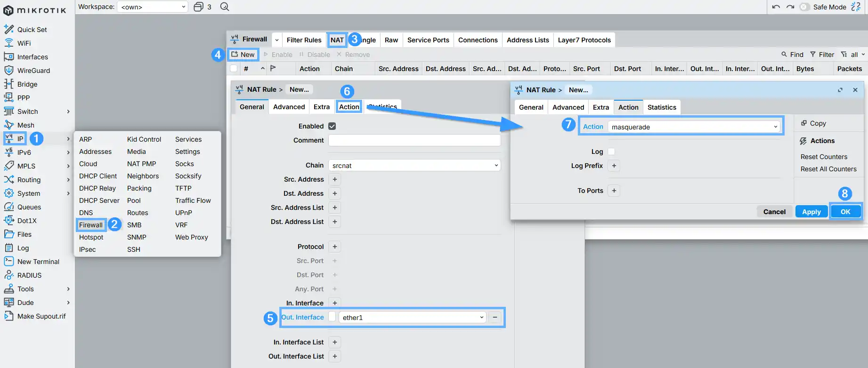Switch to the Filter Rules tab

[304, 40]
